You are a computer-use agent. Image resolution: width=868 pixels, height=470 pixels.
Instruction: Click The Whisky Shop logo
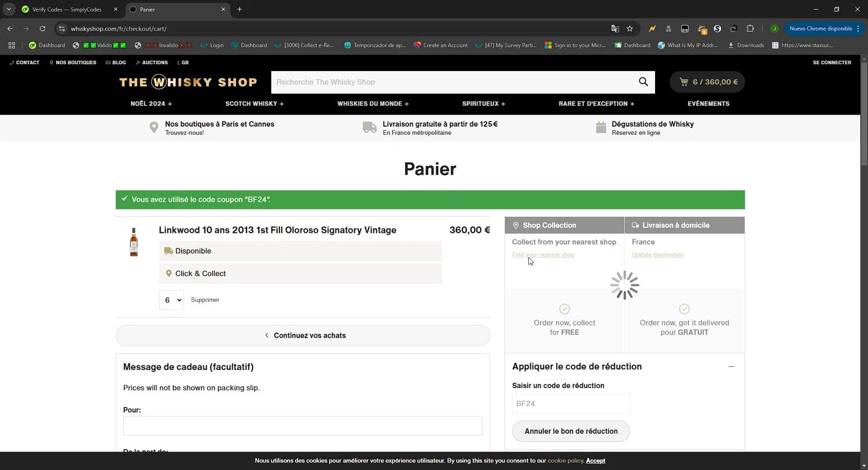tap(188, 82)
